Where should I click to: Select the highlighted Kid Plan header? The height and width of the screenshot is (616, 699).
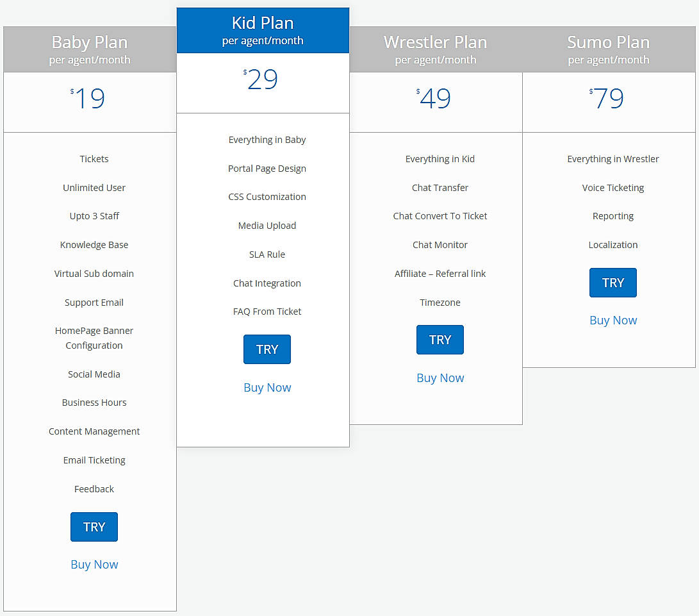[263, 30]
